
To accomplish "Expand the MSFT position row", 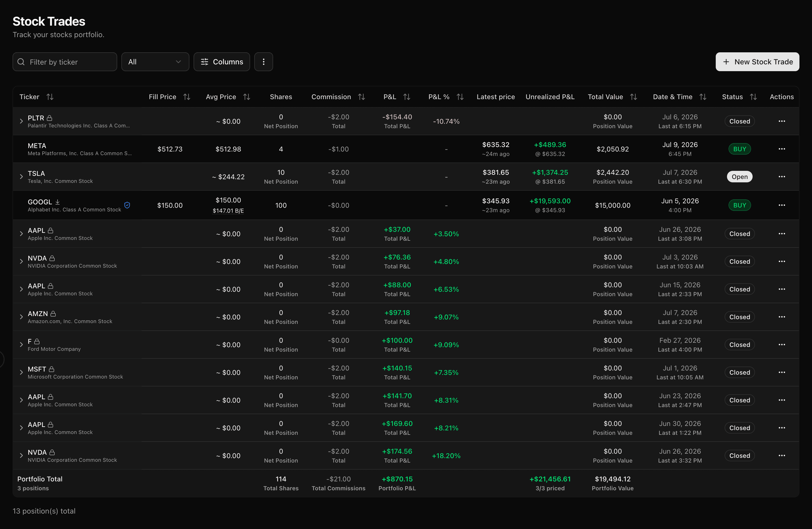I will click(21, 372).
